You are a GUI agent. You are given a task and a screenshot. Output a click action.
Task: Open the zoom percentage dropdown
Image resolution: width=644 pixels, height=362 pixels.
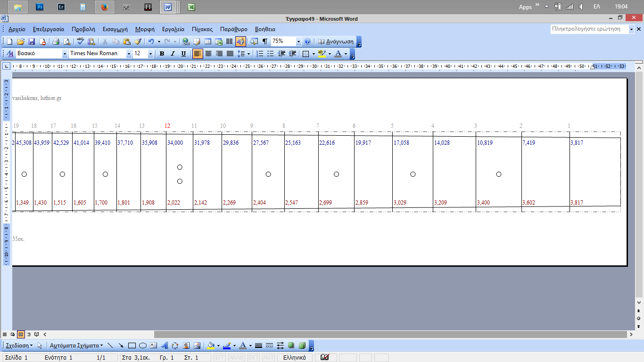(298, 41)
